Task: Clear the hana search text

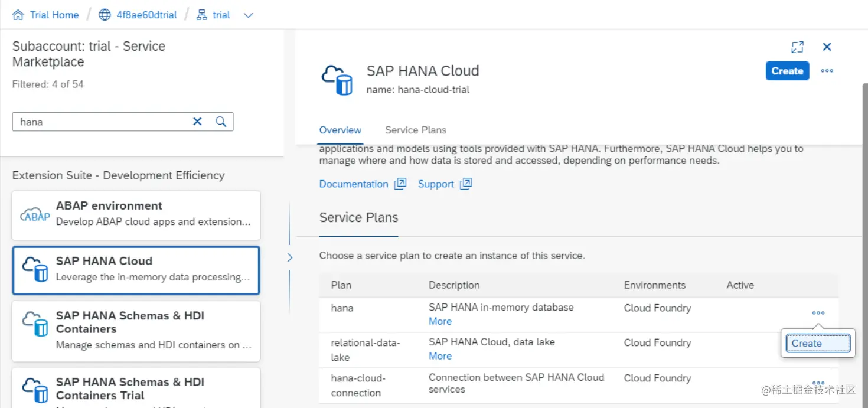Action: [x=197, y=122]
